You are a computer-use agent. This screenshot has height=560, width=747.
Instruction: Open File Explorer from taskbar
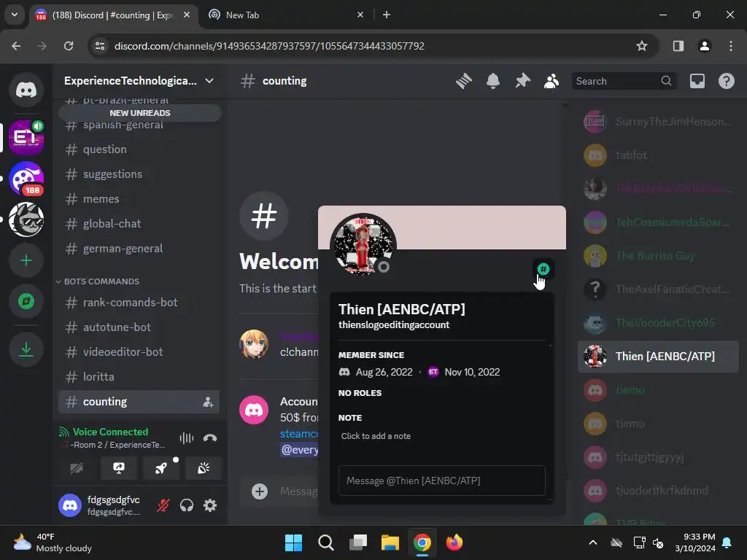390,542
